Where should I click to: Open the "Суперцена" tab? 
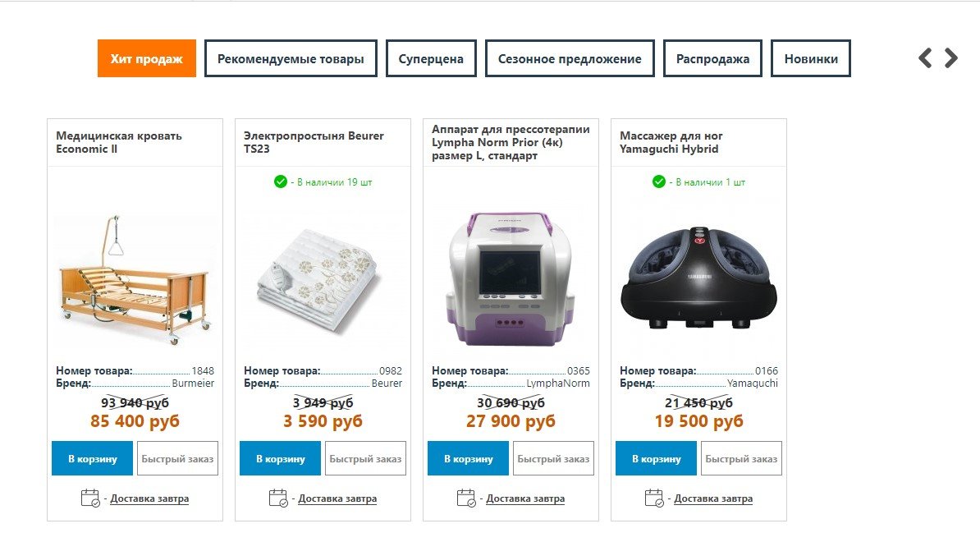[x=431, y=58]
